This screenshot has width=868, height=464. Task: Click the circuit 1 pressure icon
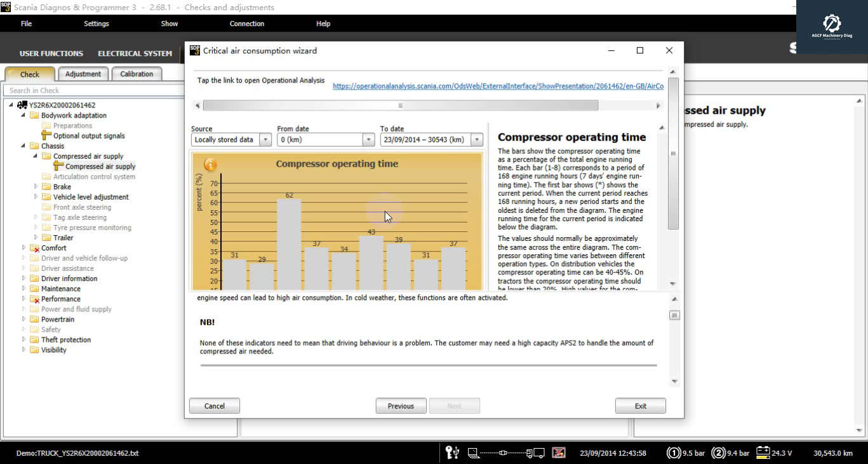click(674, 453)
